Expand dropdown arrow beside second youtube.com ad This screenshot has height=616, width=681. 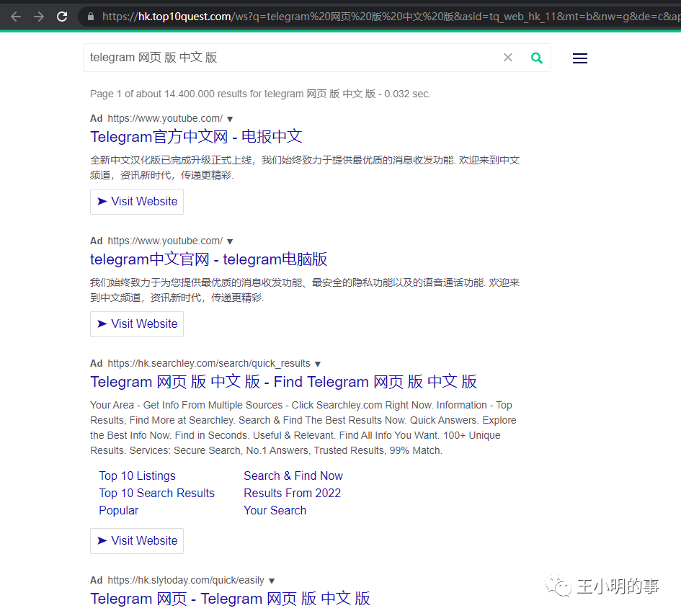click(x=230, y=241)
